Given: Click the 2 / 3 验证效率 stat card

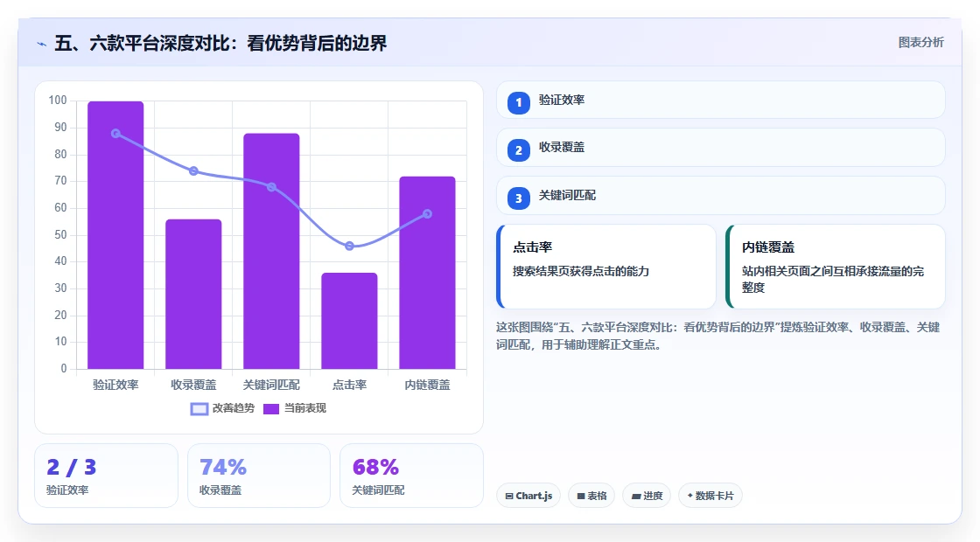Looking at the screenshot, I should point(106,476).
